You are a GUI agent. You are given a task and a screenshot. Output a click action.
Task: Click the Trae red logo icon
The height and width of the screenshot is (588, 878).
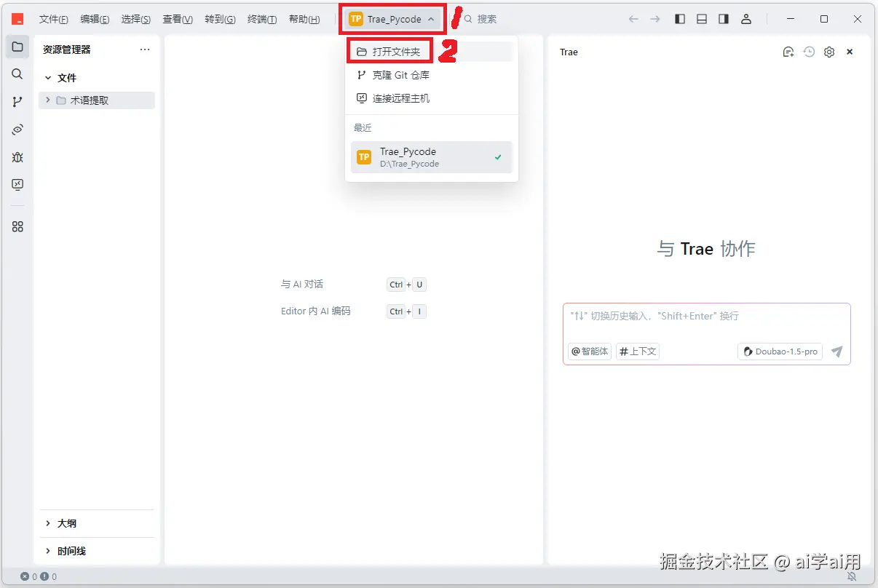(17, 19)
